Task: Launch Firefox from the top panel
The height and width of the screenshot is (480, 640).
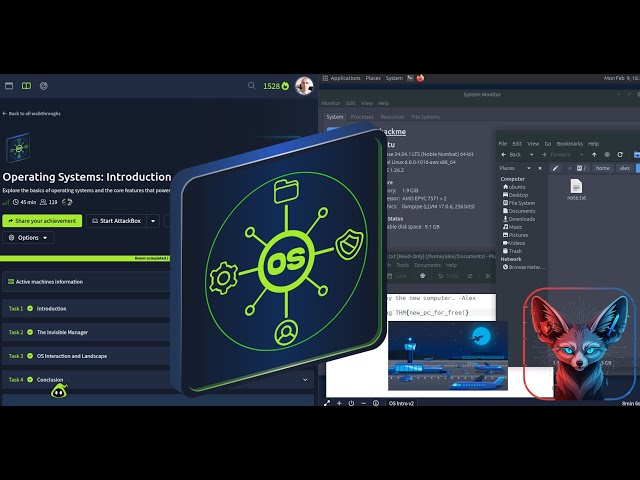Action: click(x=420, y=78)
